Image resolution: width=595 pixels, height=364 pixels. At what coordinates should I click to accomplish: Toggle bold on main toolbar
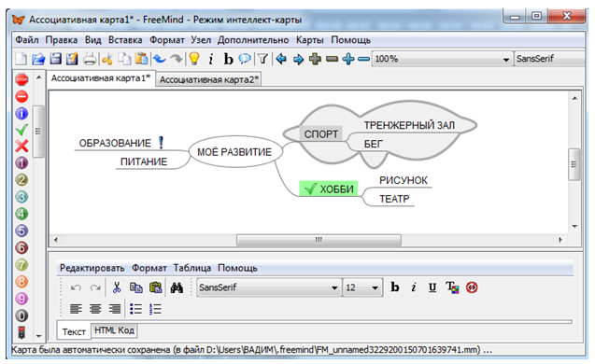pos(228,59)
